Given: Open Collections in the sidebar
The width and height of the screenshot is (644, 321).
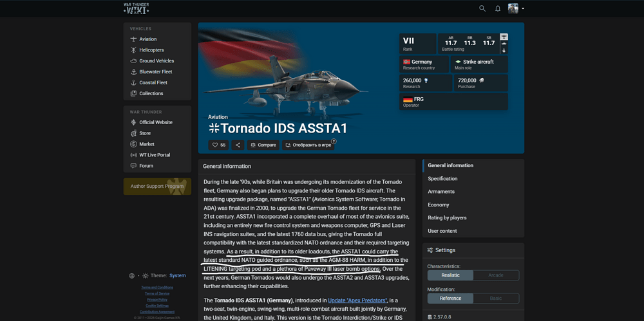Looking at the screenshot, I should pos(151,93).
